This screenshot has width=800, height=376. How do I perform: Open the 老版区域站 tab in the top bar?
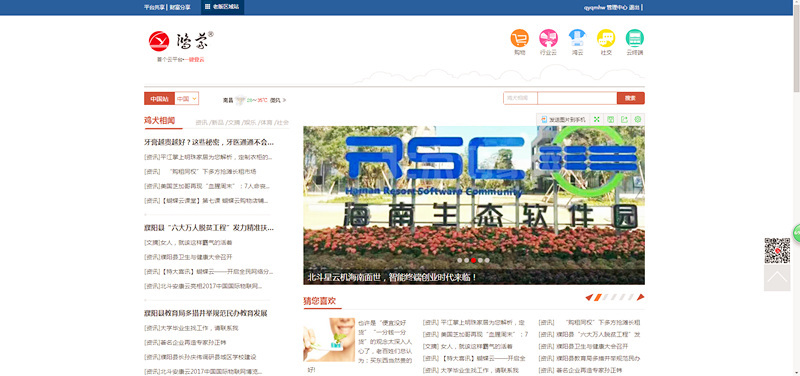[x=222, y=7]
